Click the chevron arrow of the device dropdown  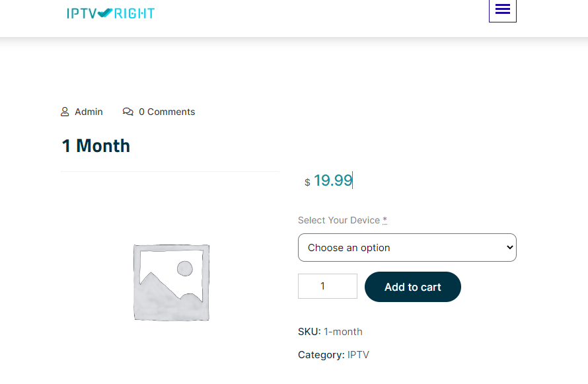(x=509, y=247)
